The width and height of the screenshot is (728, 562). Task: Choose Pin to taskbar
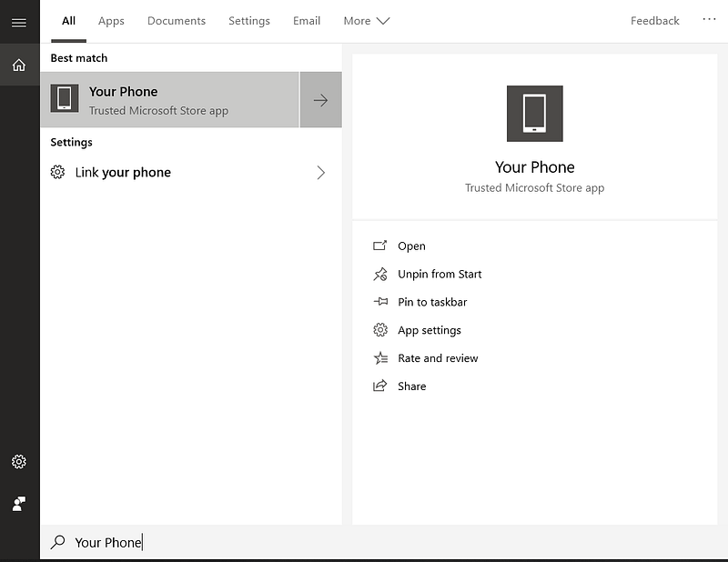pos(432,302)
